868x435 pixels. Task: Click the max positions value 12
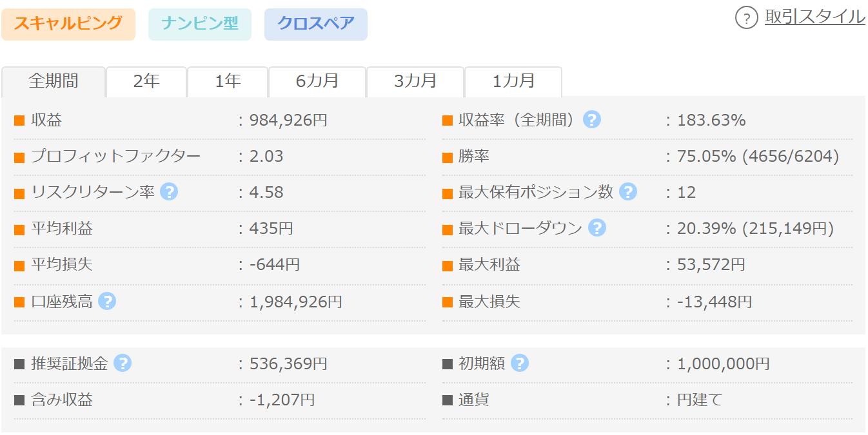coord(686,193)
